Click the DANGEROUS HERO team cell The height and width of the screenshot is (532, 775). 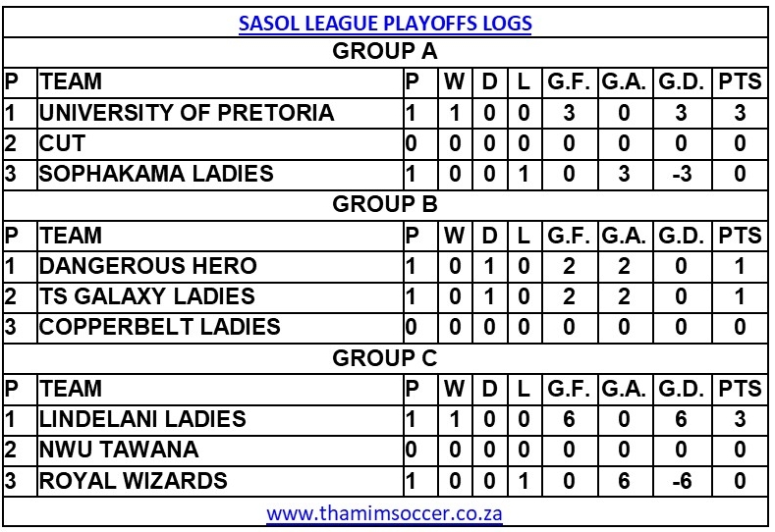pyautogui.click(x=148, y=265)
